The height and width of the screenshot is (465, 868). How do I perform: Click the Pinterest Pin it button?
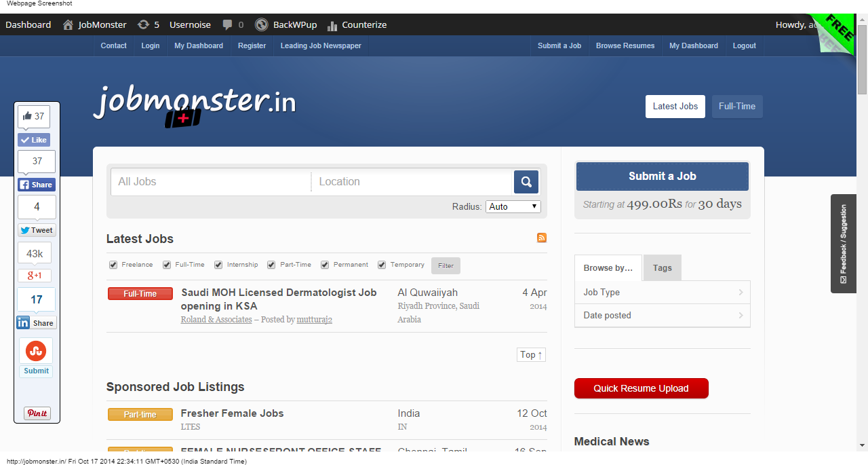click(x=37, y=413)
